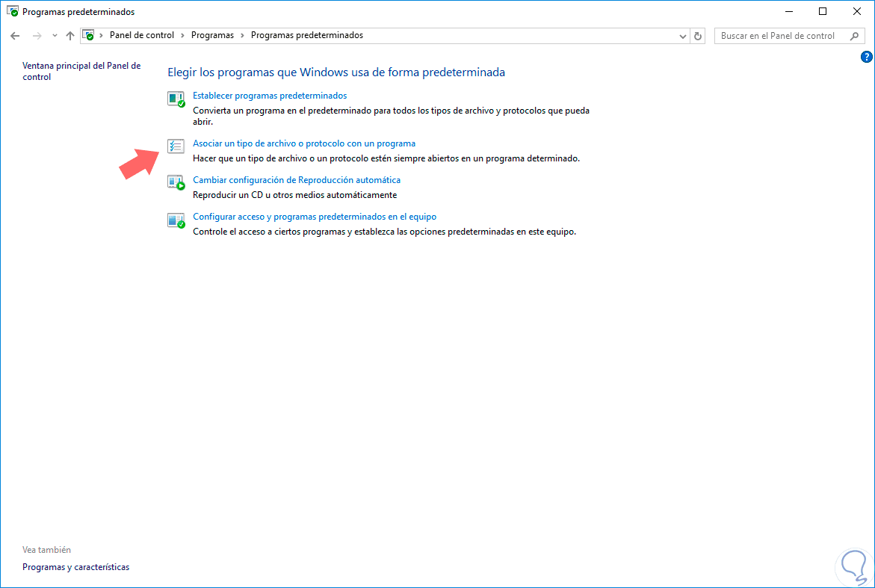Open Programas y características link
The height and width of the screenshot is (588, 875).
76,567
